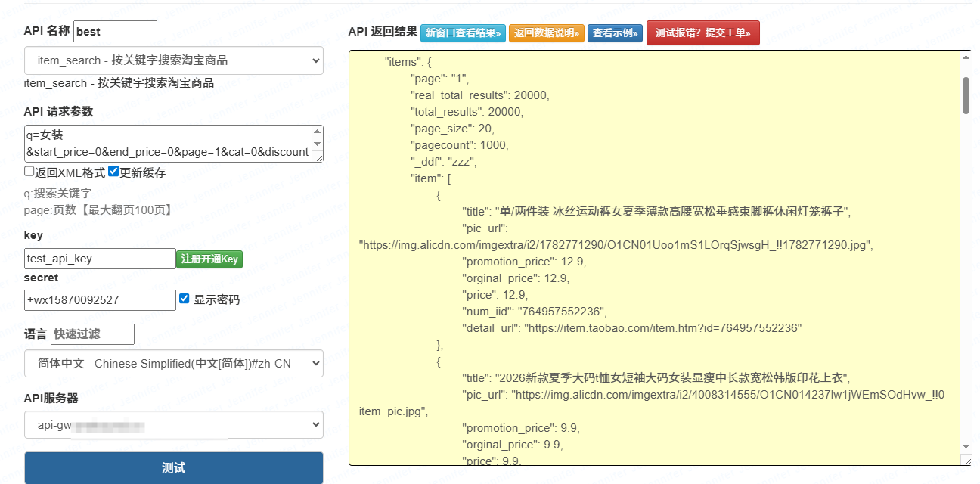This screenshot has height=484, width=980.
Task: Click the parameters textarea scroll down arrow
Action: click(317, 144)
